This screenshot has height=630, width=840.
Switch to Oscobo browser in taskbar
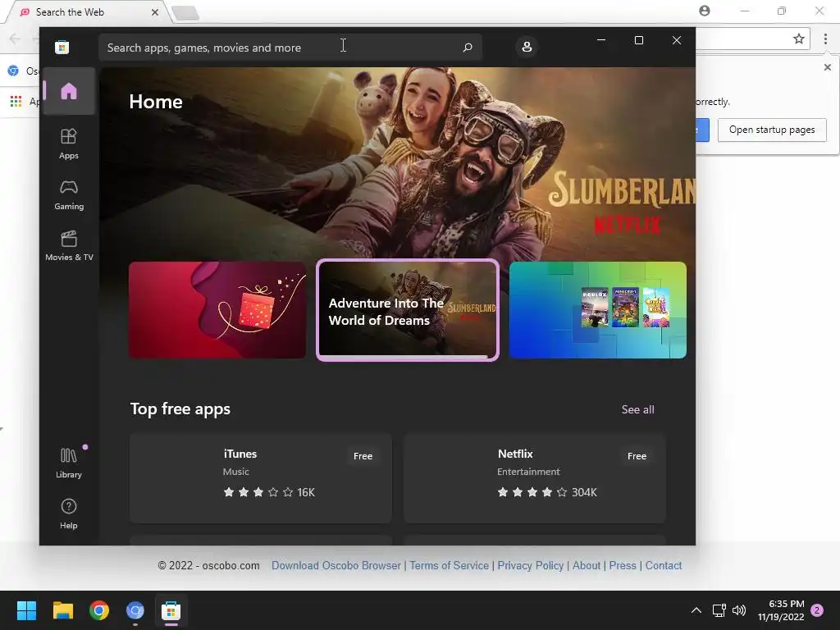point(135,610)
